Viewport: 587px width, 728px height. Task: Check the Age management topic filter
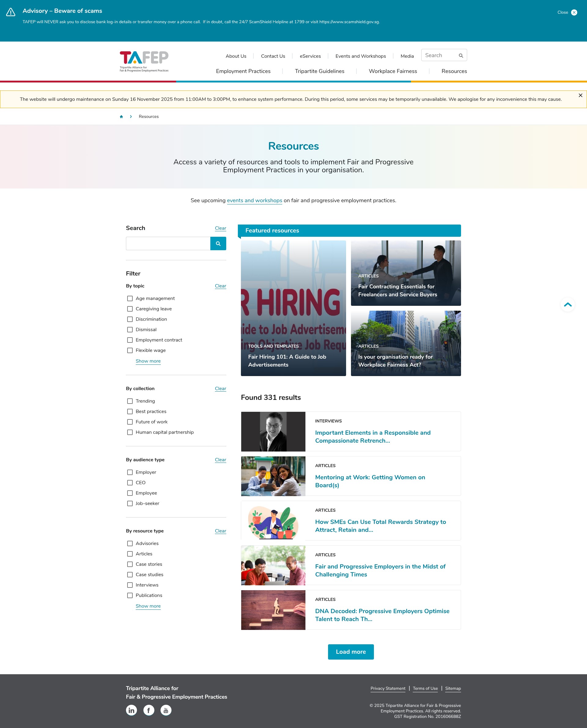coord(130,298)
